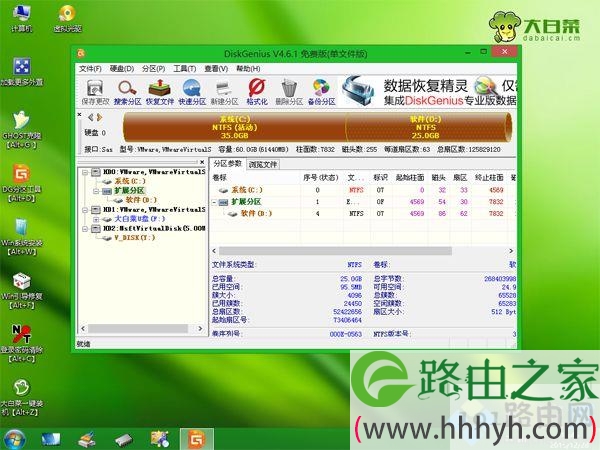Open Dabaicai one-key install (Alt+Z) icon

point(21,398)
